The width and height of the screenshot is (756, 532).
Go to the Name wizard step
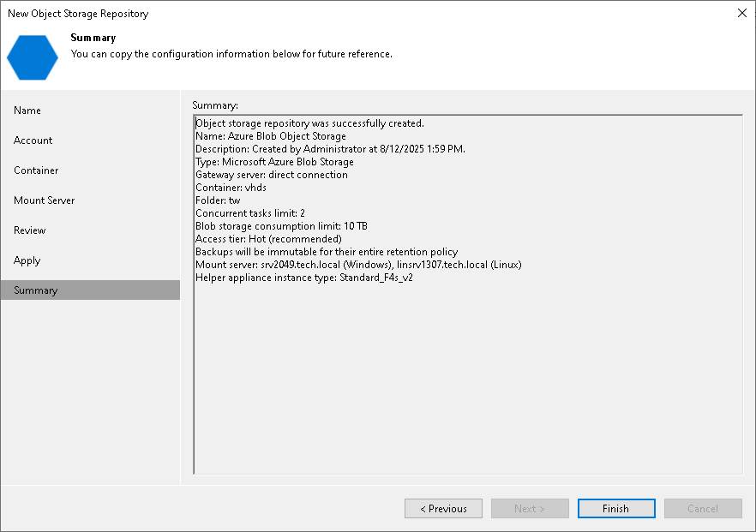click(27, 111)
